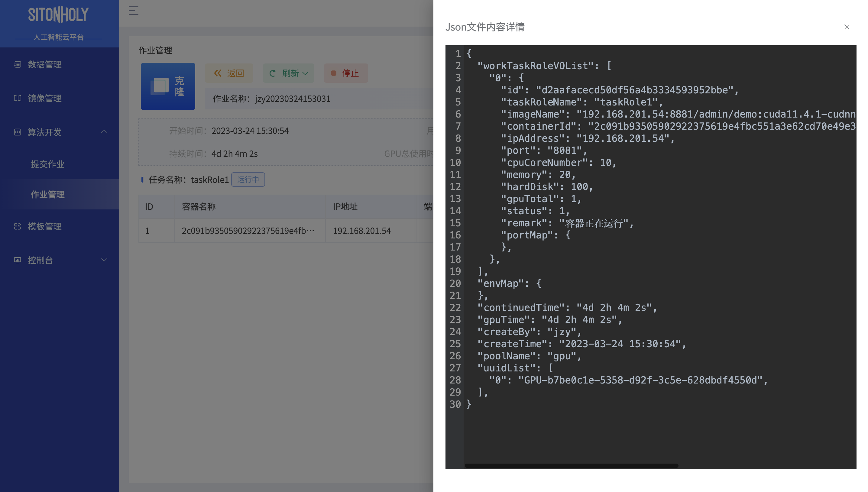
Task: Click the 数据管理 sidebar icon
Action: point(18,64)
